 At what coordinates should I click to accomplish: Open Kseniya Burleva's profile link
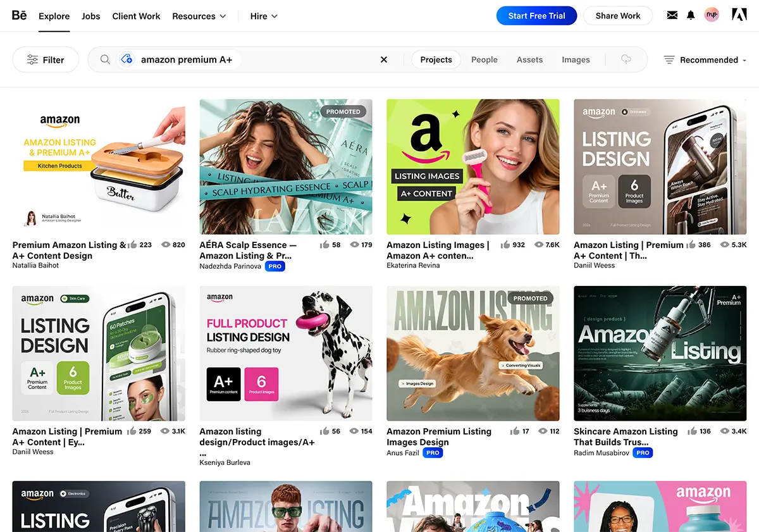225,462
